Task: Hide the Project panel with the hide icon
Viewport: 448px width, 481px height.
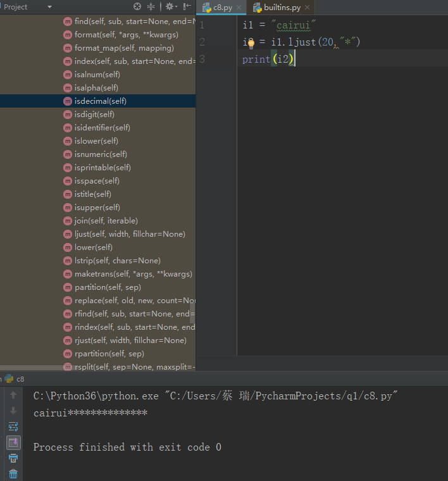Action: [x=187, y=6]
